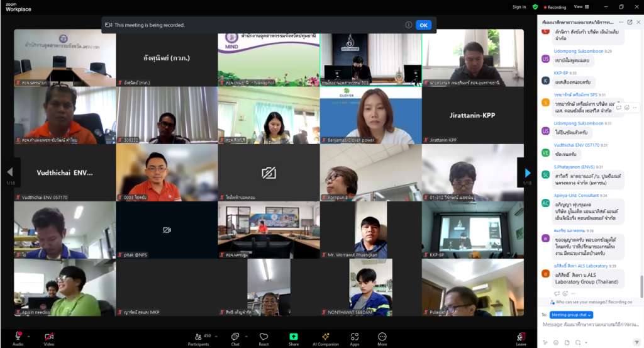Open the More options menu

(x=382, y=338)
